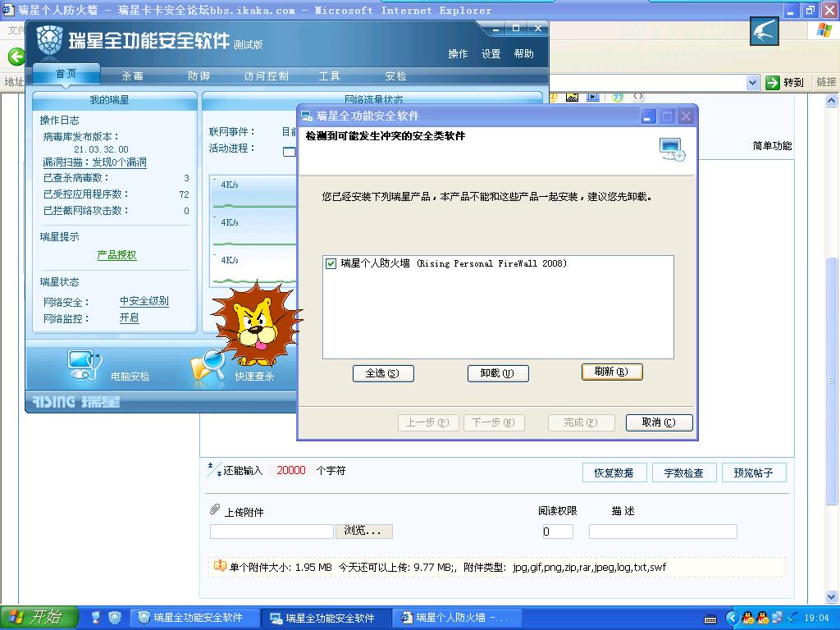Image resolution: width=840 pixels, height=630 pixels.
Task: Click the paperclip 上传附件 icon
Action: click(215, 509)
